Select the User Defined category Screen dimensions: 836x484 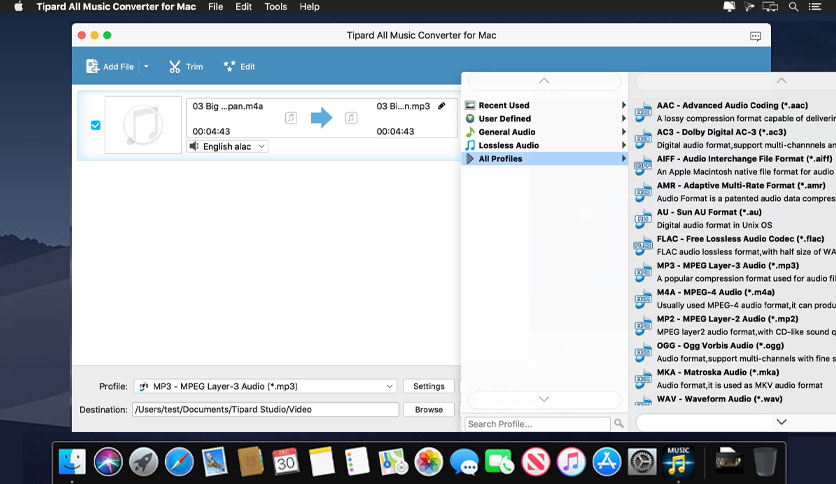point(544,118)
